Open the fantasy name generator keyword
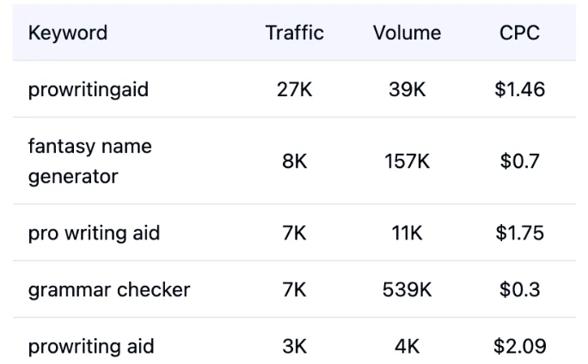This screenshot has height=364, width=588. [x=89, y=161]
